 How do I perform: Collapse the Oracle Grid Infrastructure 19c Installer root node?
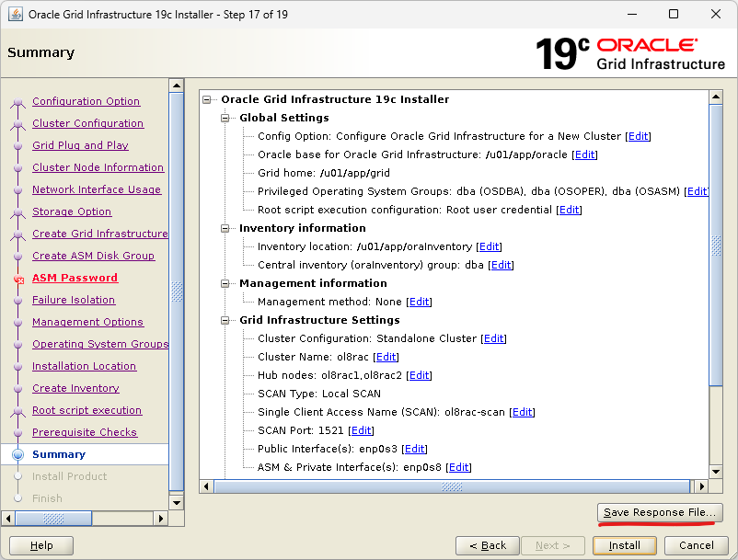[207, 99]
